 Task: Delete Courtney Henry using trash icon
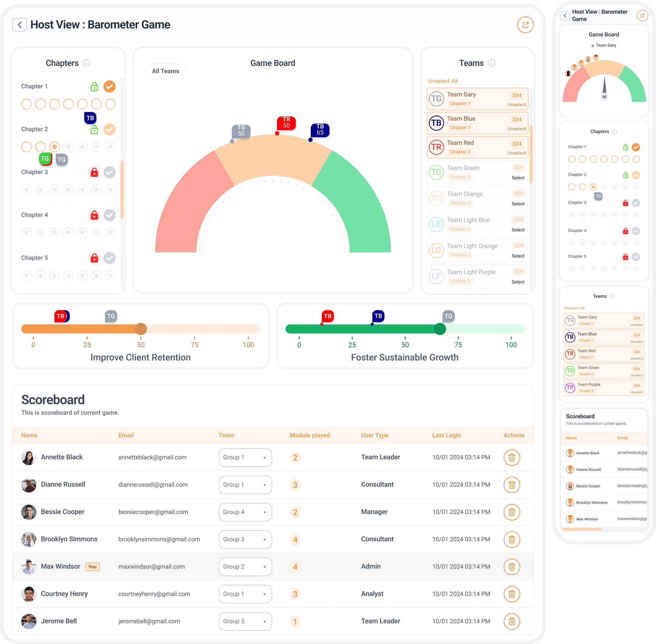coord(512,594)
